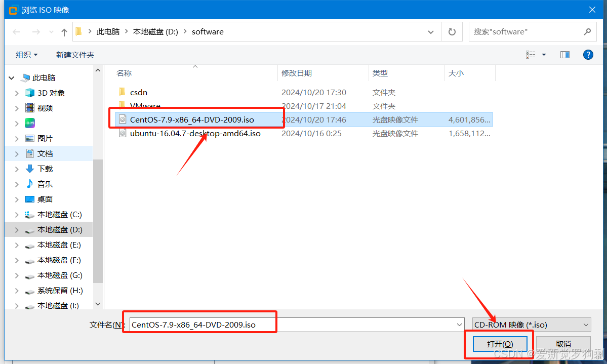Open the csdn folder
Image resolution: width=607 pixels, height=364 pixels.
pos(139,92)
